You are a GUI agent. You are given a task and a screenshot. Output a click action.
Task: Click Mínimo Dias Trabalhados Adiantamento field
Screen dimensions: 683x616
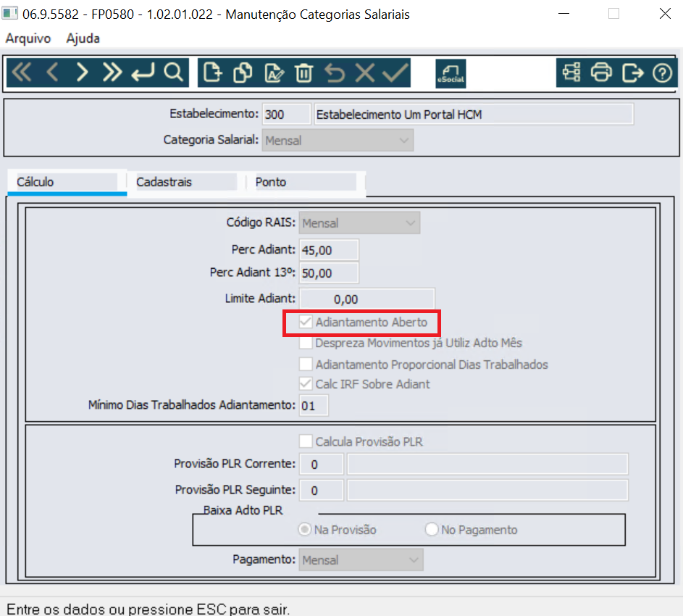pos(314,405)
